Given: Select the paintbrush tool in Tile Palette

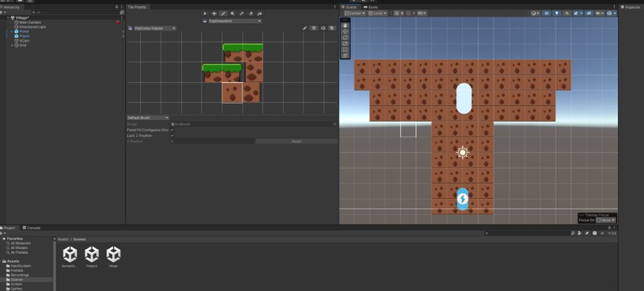Looking at the screenshot, I should point(223,13).
